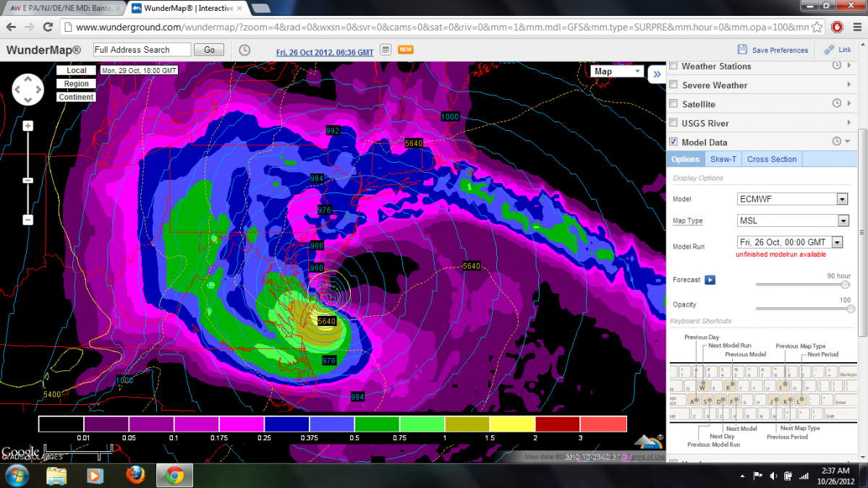Reload the page with the refresh icon
Screen dimensions: 868x488
(48, 27)
